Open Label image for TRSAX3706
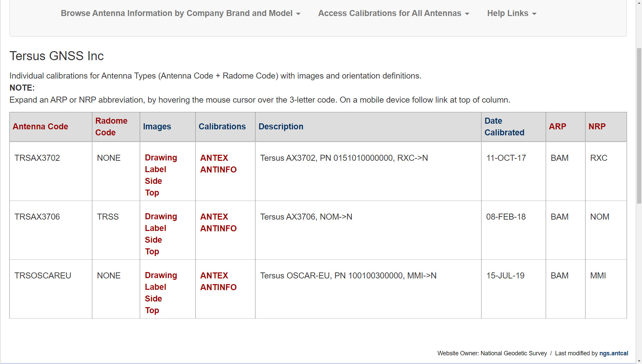This screenshot has width=642, height=364. [155, 228]
